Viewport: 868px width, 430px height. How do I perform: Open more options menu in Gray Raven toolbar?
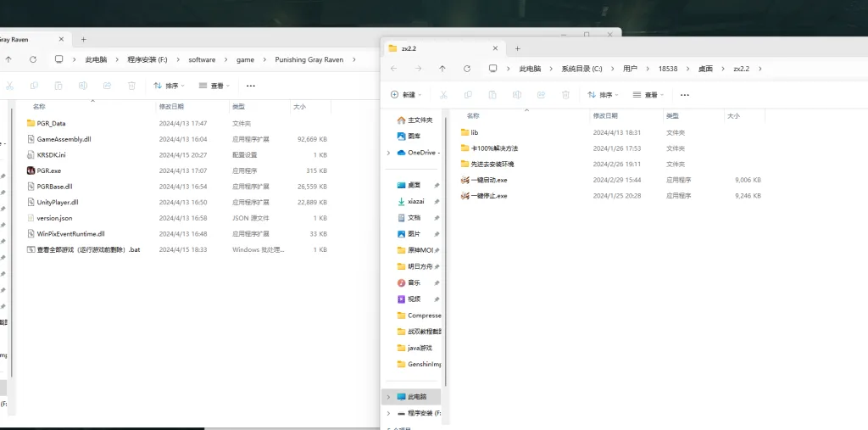[x=251, y=86]
